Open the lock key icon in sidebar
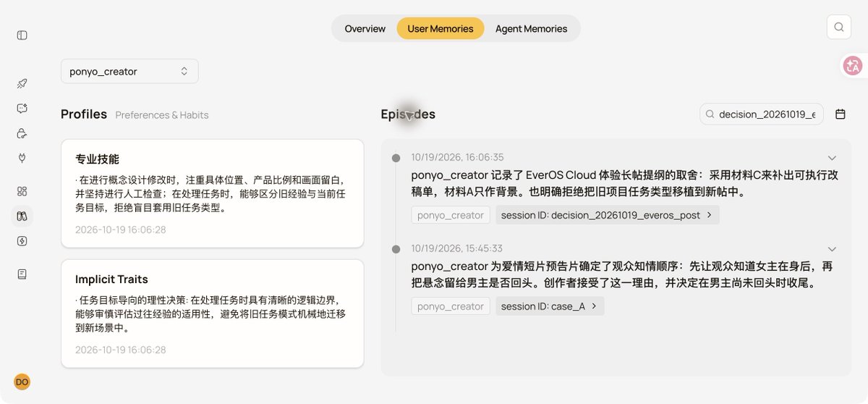 pyautogui.click(x=22, y=133)
